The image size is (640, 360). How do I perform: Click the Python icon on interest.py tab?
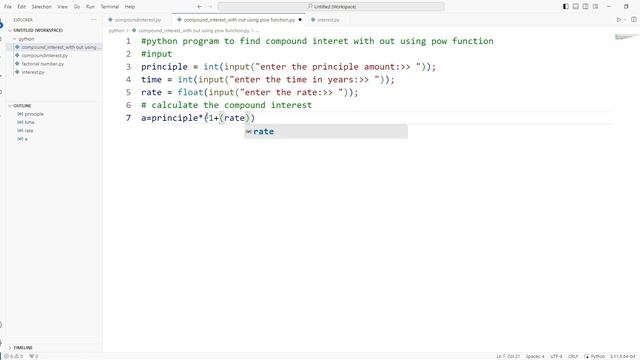(313, 20)
